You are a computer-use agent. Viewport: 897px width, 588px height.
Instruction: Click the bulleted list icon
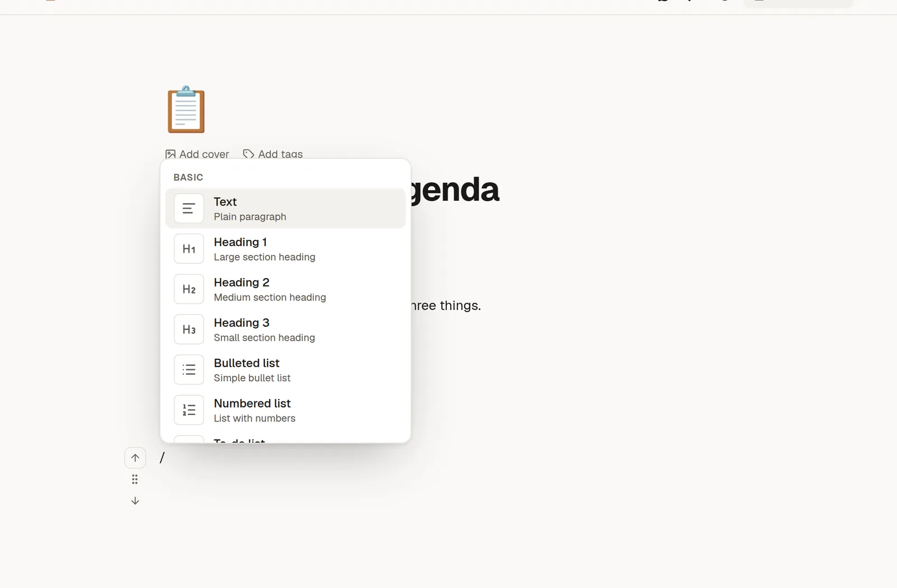[x=189, y=370]
